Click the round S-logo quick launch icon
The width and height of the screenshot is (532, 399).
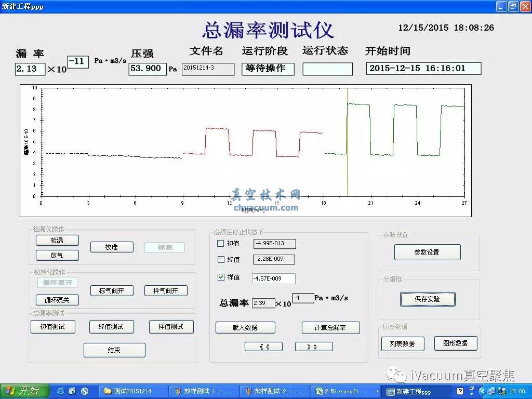pyautogui.click(x=85, y=391)
